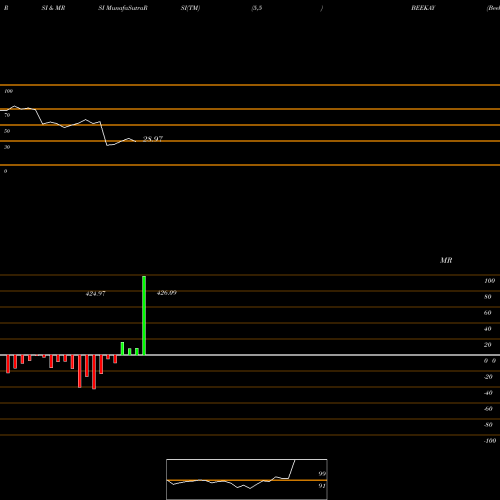Click the 28.97 RSI value label
Viewport: 500px width, 500px height.
click(153, 139)
